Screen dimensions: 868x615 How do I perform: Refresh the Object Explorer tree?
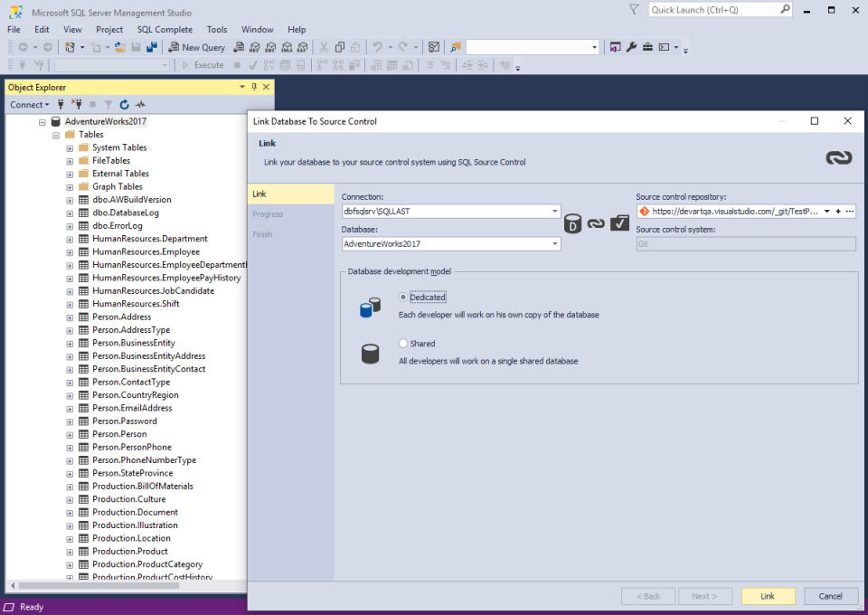click(x=125, y=105)
